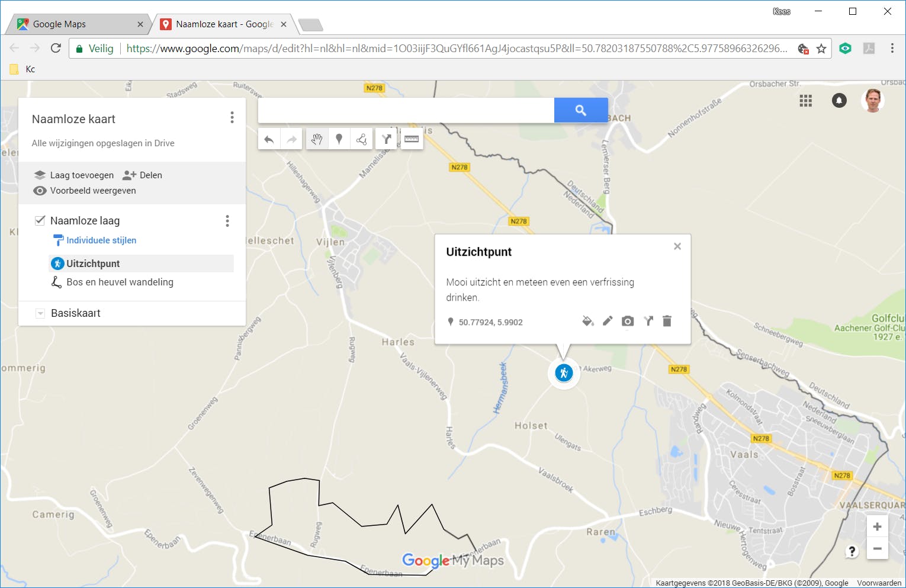Zoom out on the map
The height and width of the screenshot is (588, 906).
(x=877, y=548)
